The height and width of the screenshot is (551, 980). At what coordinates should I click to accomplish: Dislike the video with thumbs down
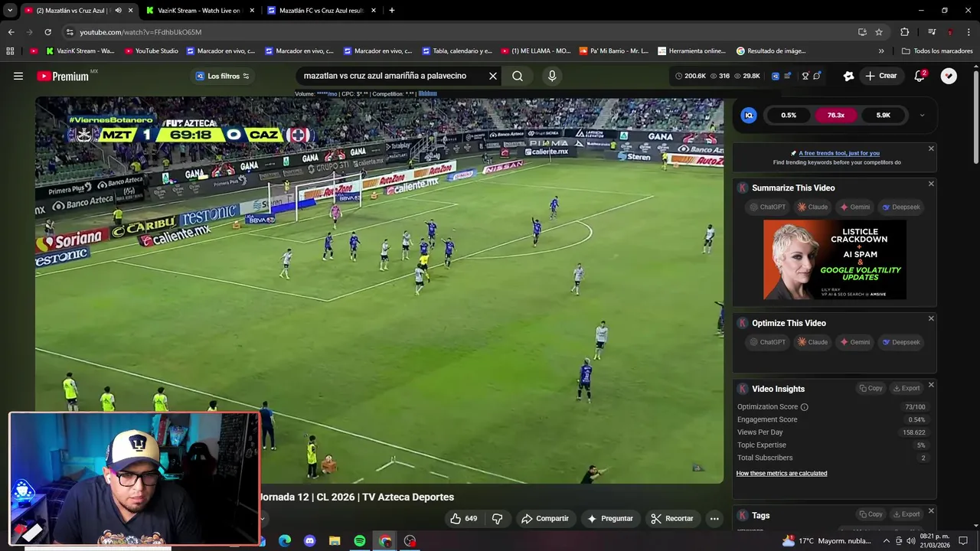pos(497,518)
